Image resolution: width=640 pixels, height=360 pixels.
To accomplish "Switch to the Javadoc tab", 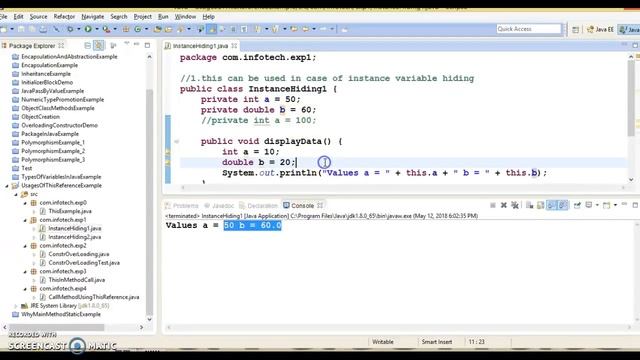I will [219, 205].
